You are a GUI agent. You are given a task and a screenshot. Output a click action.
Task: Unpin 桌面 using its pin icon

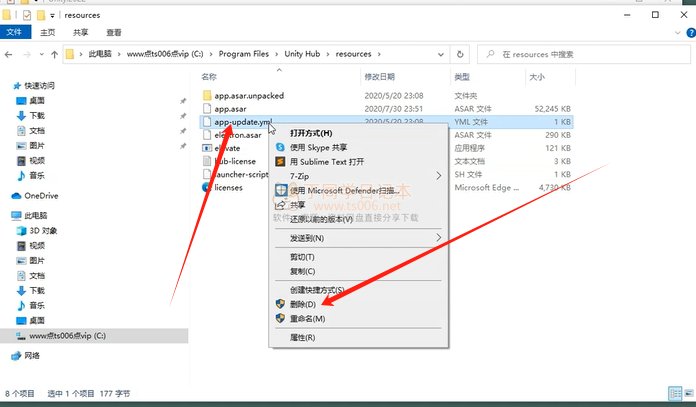point(183,101)
